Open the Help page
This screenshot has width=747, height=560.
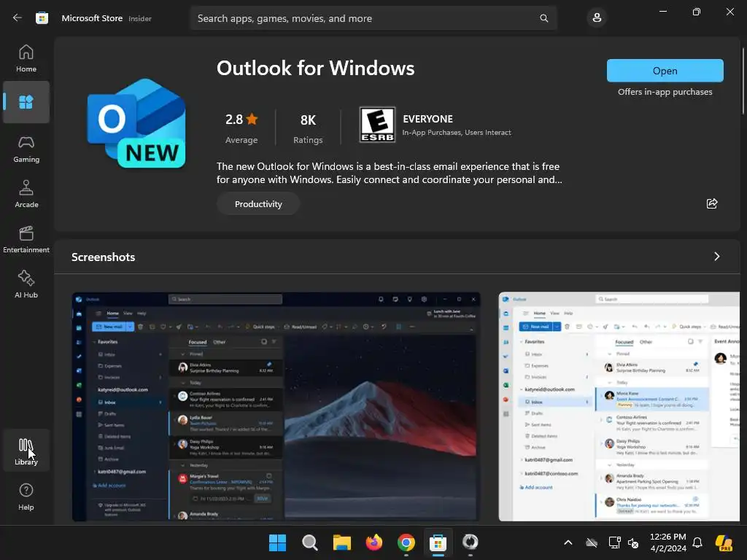(x=26, y=497)
